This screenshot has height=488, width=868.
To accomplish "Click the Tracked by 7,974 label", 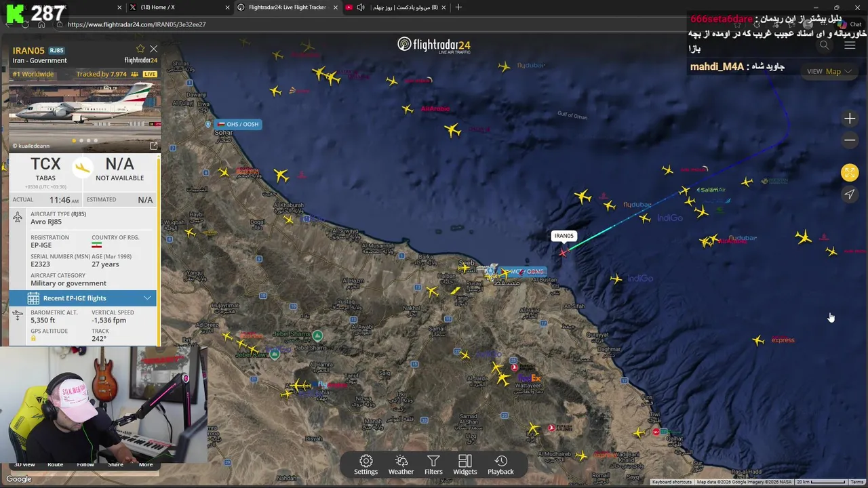I will 102,74.
